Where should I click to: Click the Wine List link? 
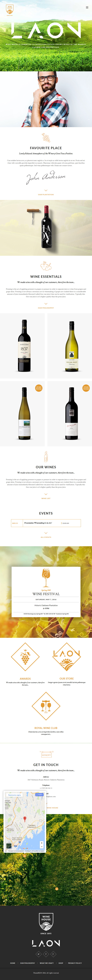coord(46,498)
